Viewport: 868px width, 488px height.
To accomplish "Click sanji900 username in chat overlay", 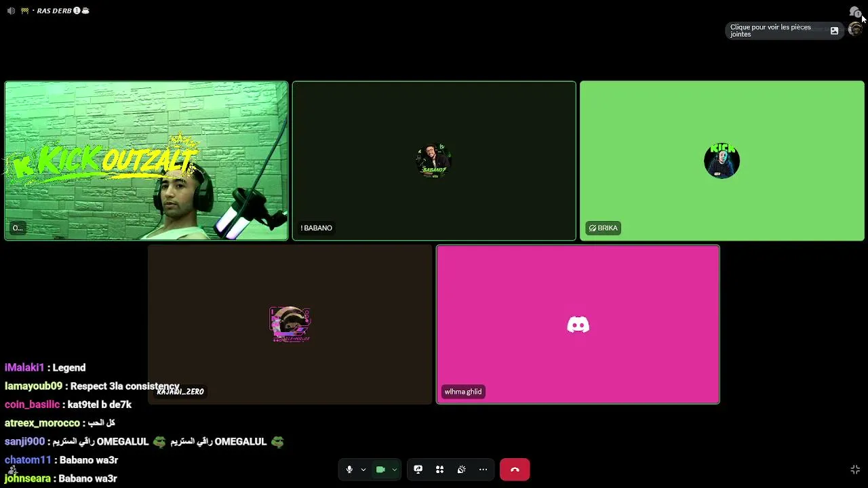I will click(x=24, y=441).
